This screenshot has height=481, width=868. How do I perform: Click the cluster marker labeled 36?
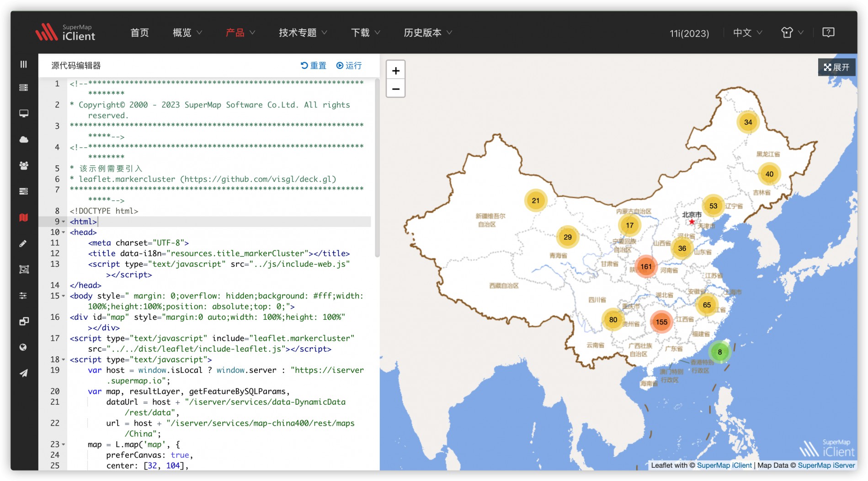point(682,248)
